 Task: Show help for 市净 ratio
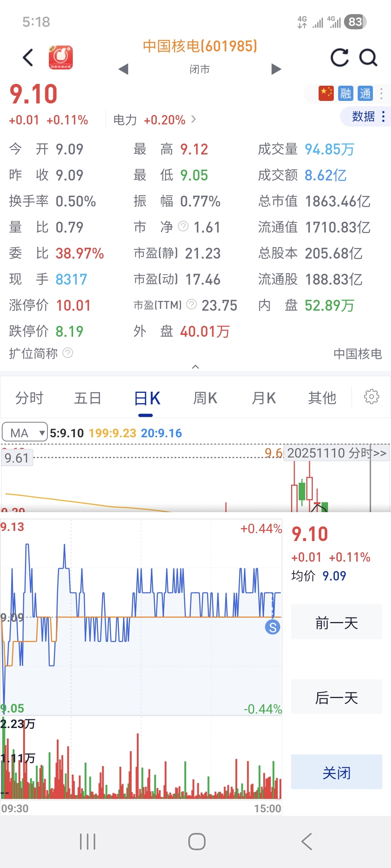pyautogui.click(x=184, y=226)
